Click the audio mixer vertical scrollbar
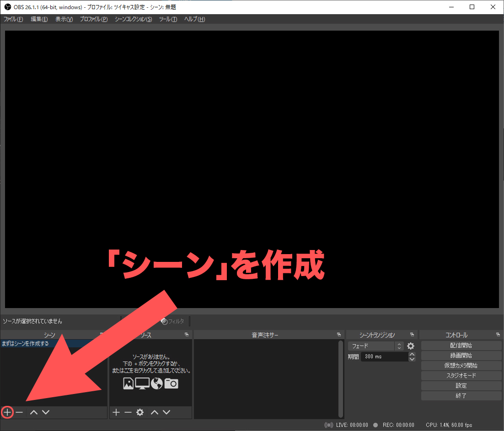 click(x=341, y=379)
